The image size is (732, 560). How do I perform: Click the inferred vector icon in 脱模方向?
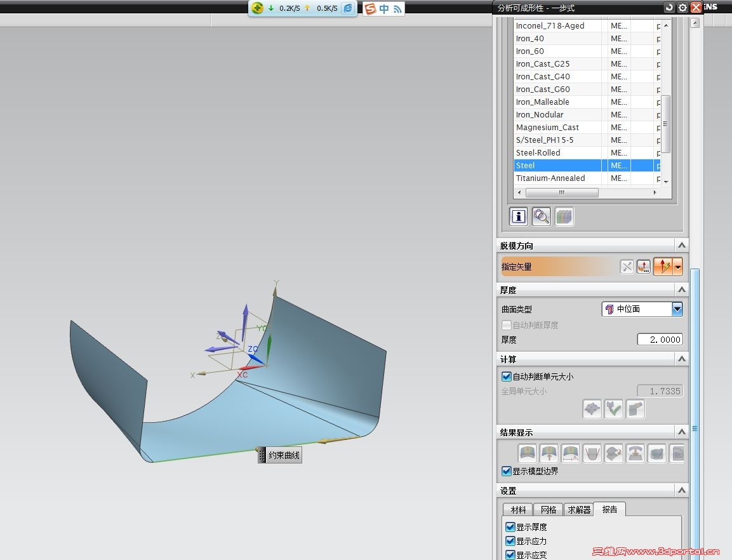[x=664, y=267]
